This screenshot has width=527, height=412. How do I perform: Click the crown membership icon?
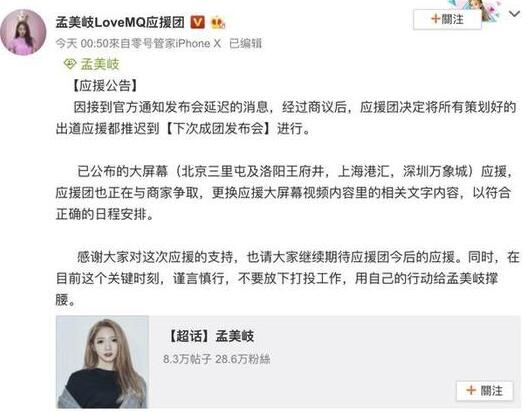[218, 23]
